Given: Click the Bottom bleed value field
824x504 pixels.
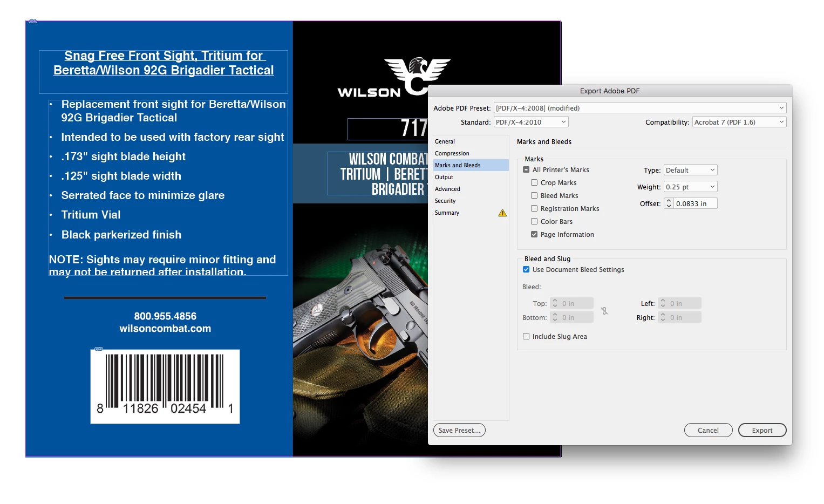Looking at the screenshot, I should pyautogui.click(x=576, y=317).
